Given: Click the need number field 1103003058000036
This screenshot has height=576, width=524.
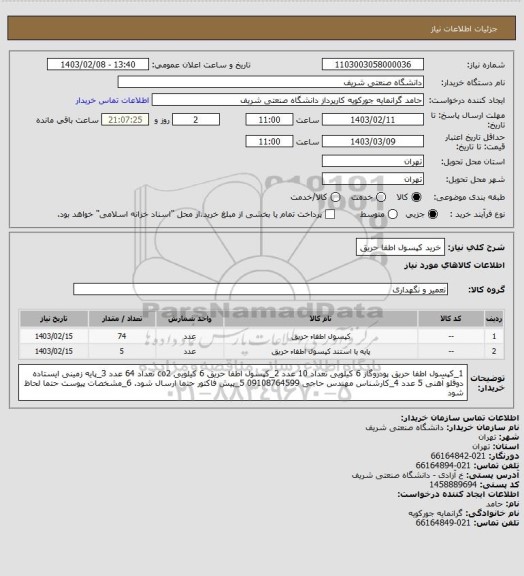Looking at the screenshot, I should coord(373,64).
